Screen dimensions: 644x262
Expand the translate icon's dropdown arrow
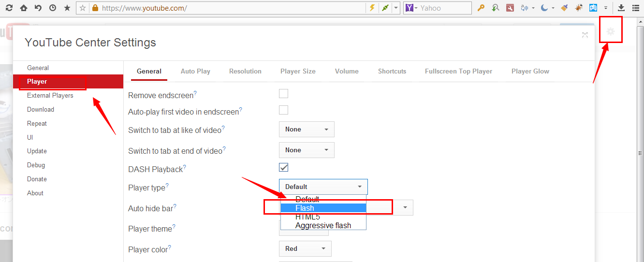(533, 8)
